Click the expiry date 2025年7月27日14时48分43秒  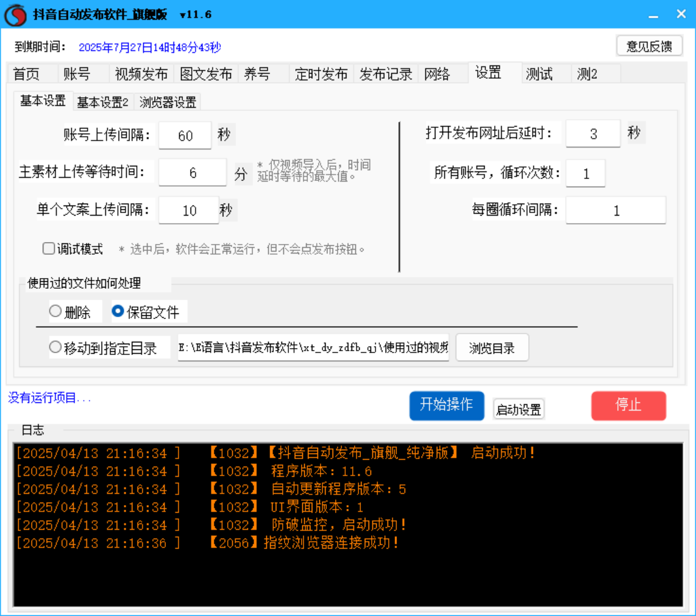[x=150, y=47]
